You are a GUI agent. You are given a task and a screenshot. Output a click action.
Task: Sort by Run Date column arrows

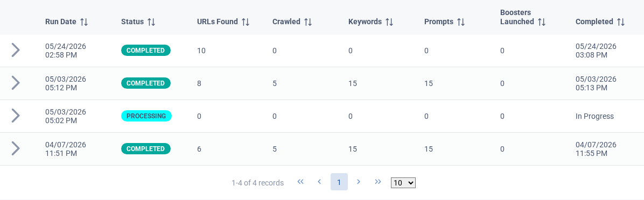[84, 22]
